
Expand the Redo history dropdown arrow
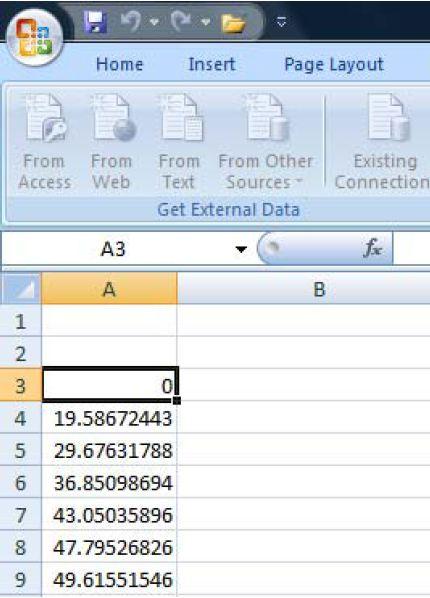[206, 22]
